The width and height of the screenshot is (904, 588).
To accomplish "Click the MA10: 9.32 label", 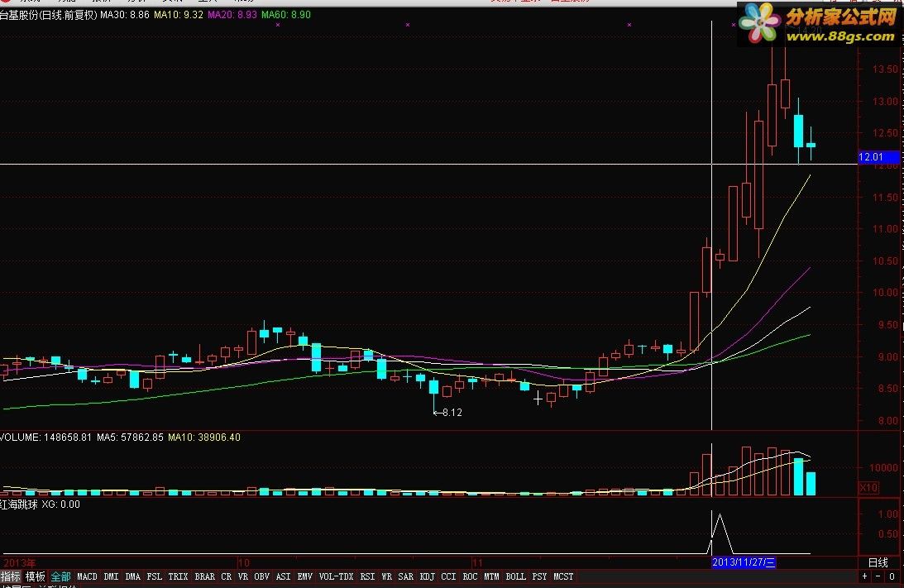I will [178, 15].
